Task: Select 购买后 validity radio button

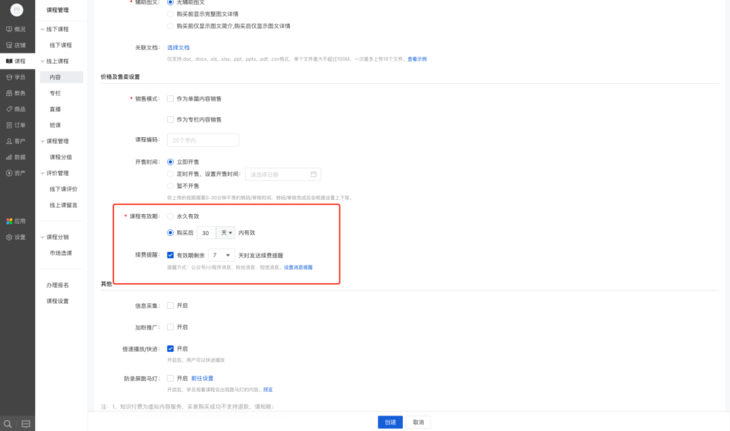Action: [170, 233]
